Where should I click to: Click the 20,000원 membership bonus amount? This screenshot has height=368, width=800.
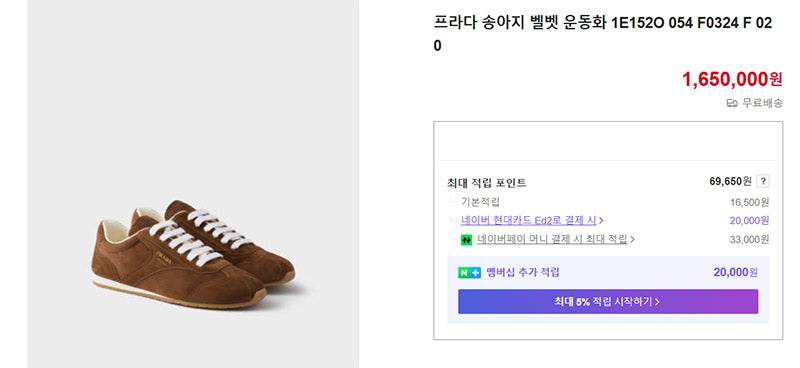736,273
